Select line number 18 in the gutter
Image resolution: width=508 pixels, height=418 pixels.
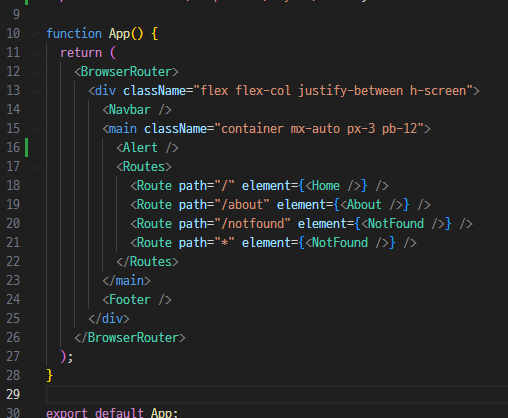pos(13,186)
